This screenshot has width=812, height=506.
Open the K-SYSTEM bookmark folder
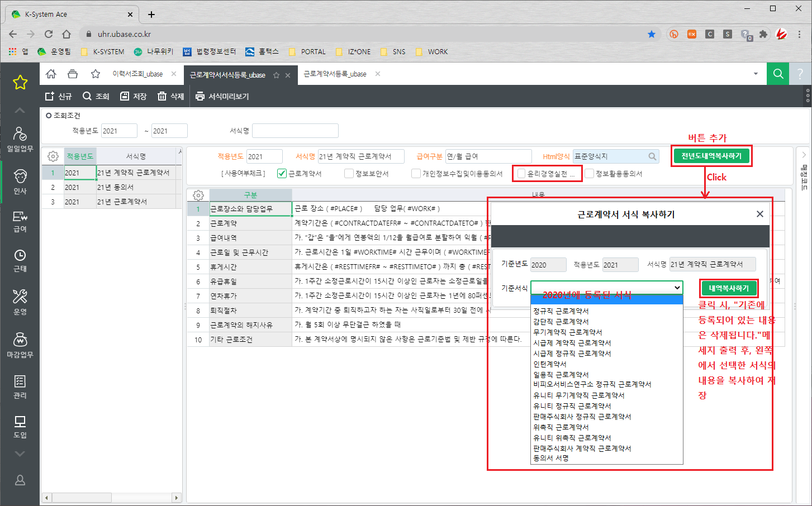click(103, 51)
